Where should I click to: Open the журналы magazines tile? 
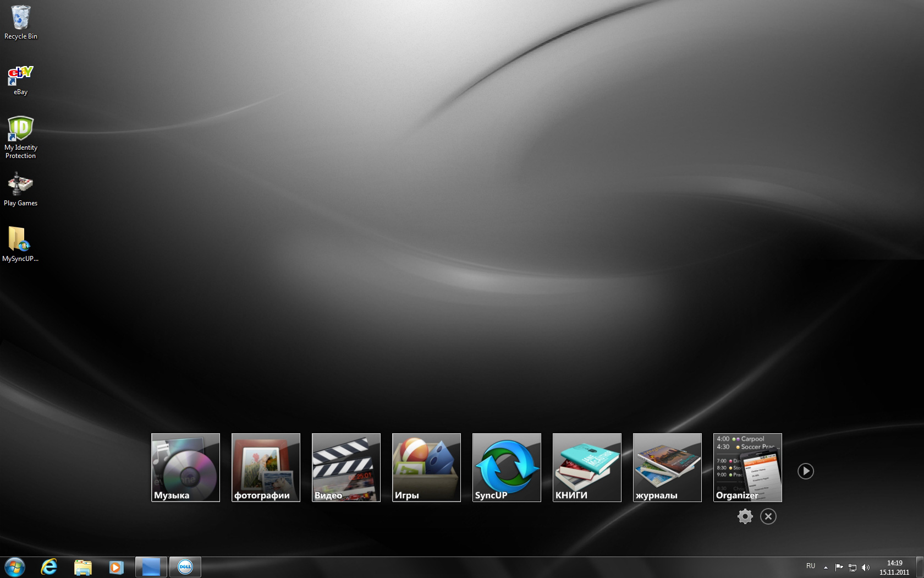point(667,467)
